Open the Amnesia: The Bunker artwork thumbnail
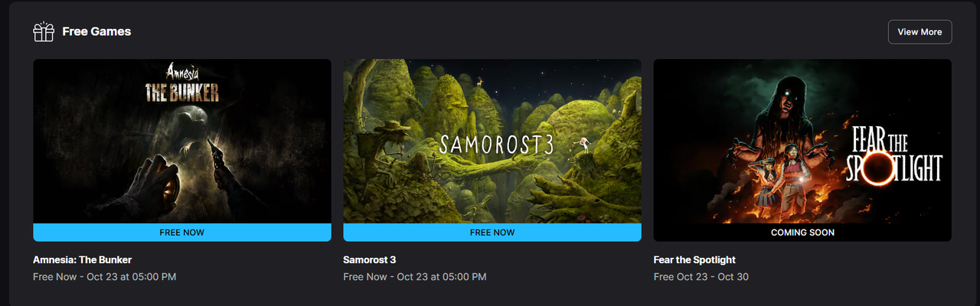The image size is (980, 306). (x=182, y=142)
